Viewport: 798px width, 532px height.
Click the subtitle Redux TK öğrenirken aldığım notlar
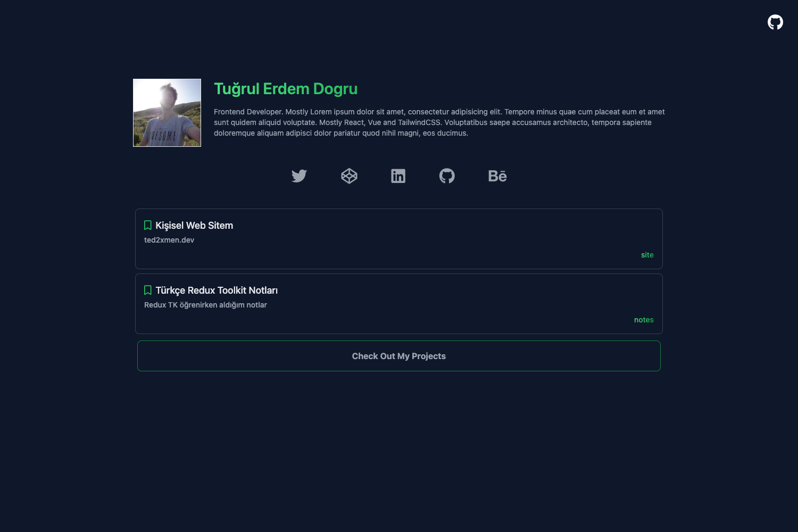206,304
